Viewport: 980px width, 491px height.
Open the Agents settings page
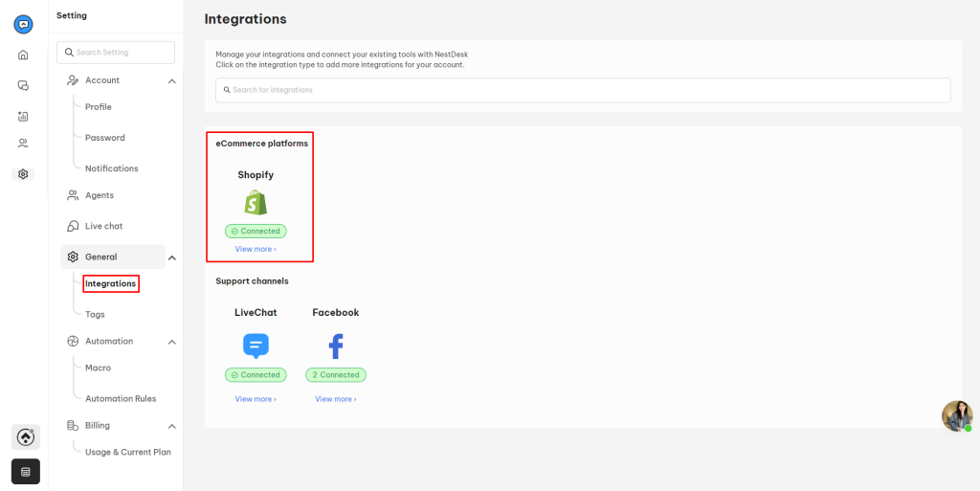tap(100, 195)
